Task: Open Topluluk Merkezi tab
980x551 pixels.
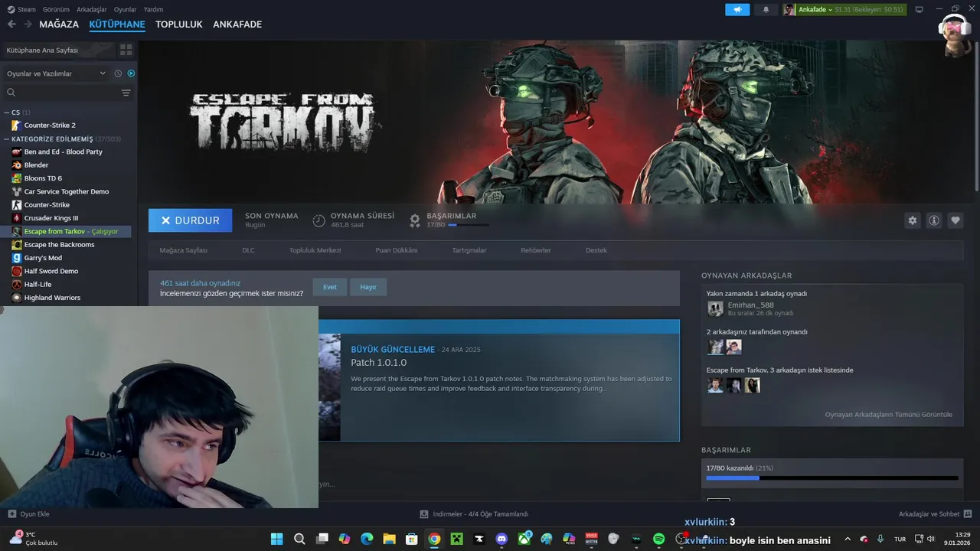Action: [315, 250]
